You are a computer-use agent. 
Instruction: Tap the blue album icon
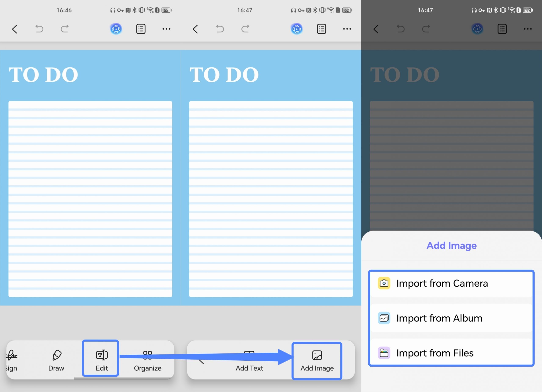384,318
